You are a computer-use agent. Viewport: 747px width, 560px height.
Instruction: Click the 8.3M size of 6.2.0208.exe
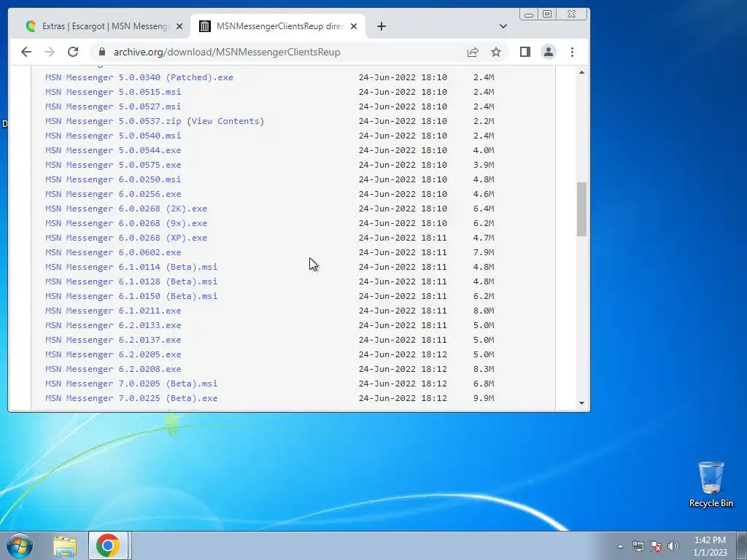pos(484,369)
